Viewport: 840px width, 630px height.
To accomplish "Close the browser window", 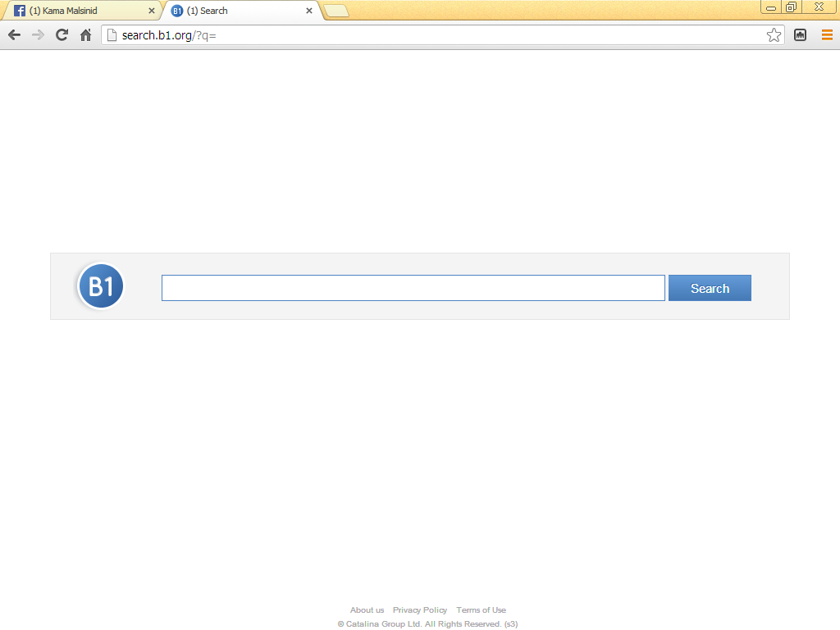I will (819, 7).
